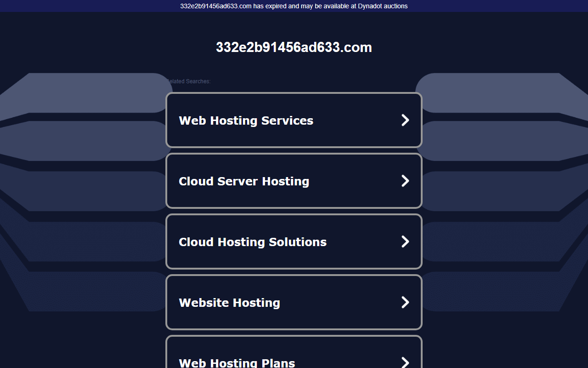Screen dimensions: 588x368
Task: Click the 332e2b91456ad633.com page heading
Action: pyautogui.click(x=294, y=47)
